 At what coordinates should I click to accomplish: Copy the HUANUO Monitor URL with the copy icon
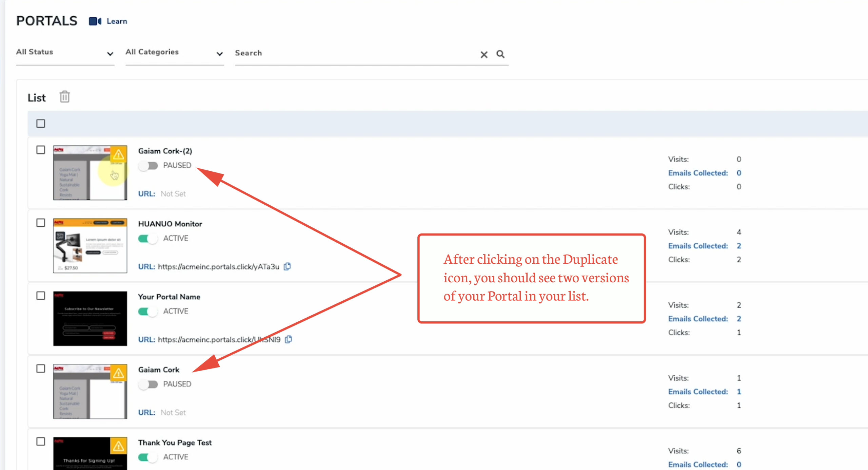287,267
